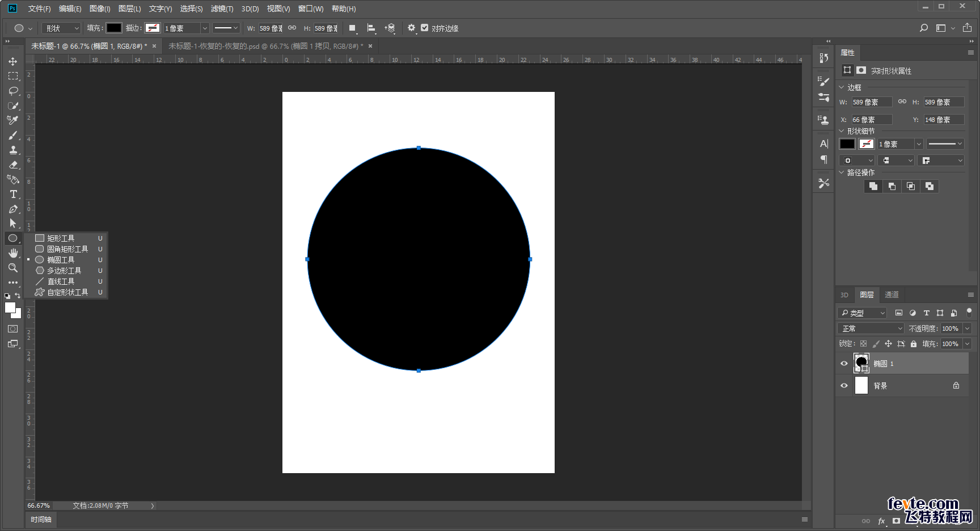Open the 时间轴 panel tab

click(x=41, y=520)
